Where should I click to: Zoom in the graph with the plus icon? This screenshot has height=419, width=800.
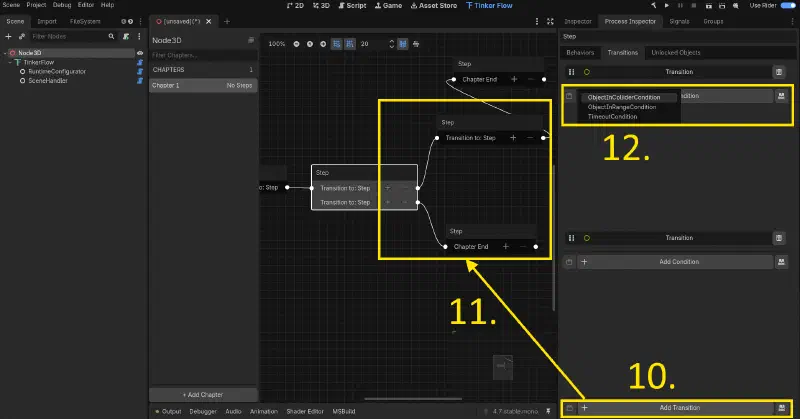[323, 44]
